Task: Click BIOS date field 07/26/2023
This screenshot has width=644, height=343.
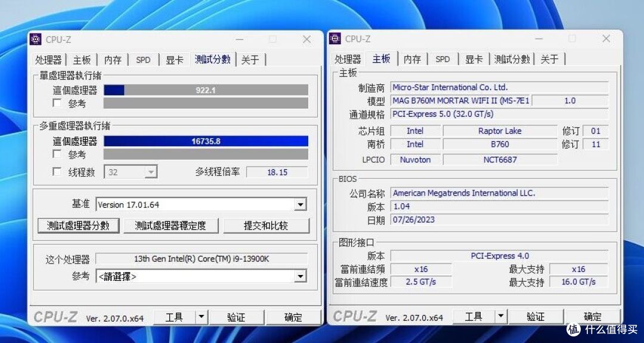Action: pos(499,220)
